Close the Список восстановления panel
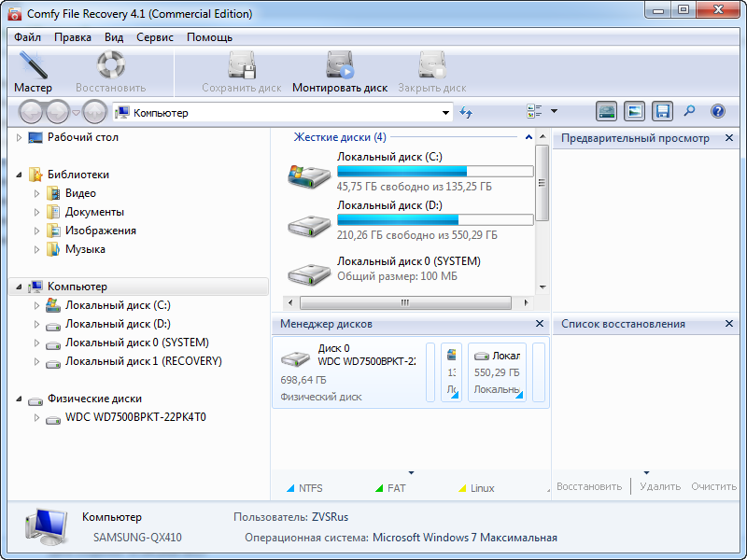The width and height of the screenshot is (747, 560). tap(729, 323)
